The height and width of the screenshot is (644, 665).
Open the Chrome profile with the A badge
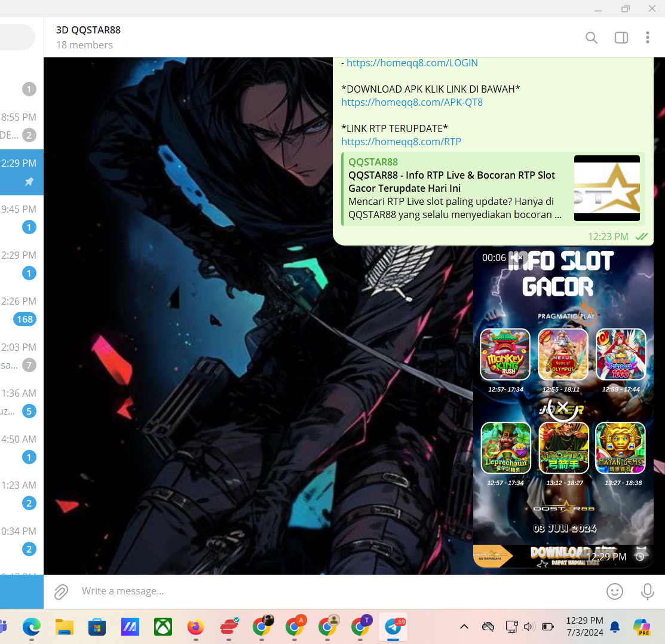(295, 627)
